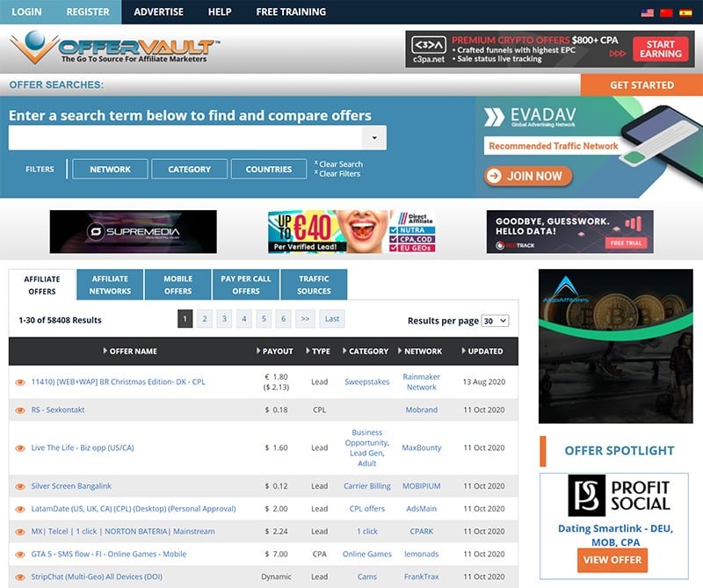Screen dimensions: 703x588
Task: Click eye icon for Christmas Edition DK offer
Action: (19, 382)
